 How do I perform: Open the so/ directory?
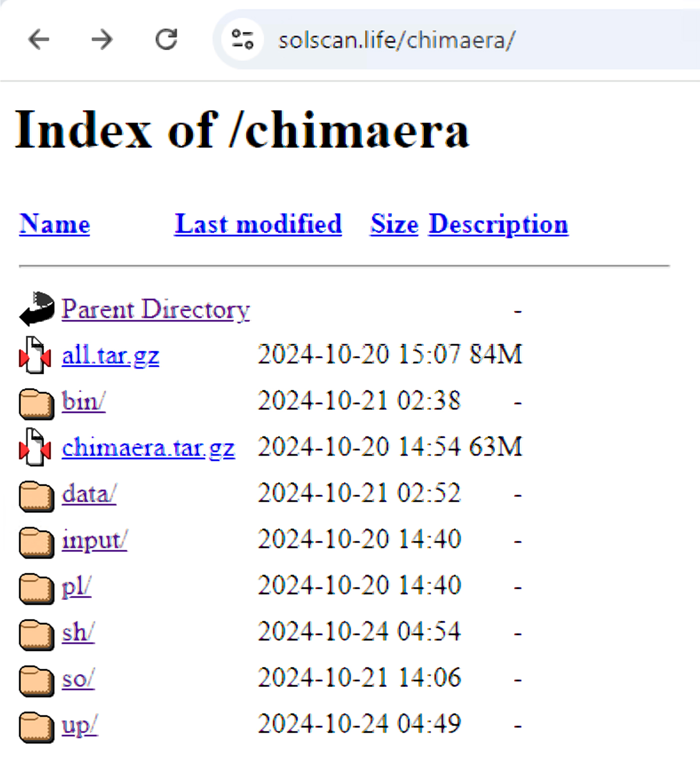78,679
